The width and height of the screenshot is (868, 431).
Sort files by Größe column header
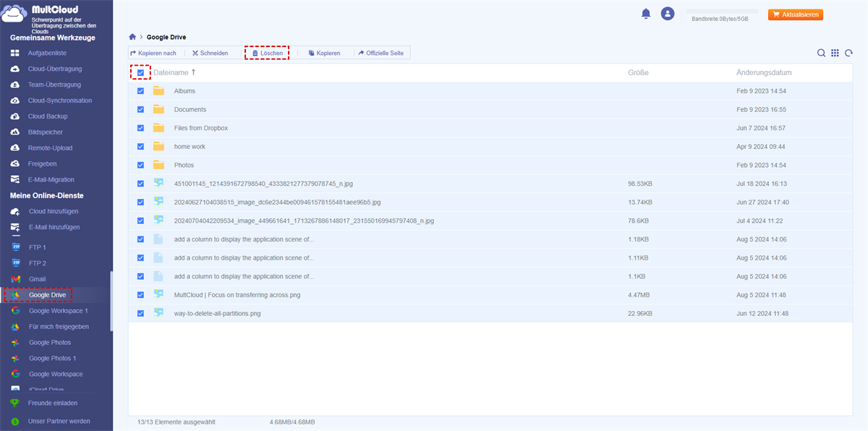click(638, 72)
